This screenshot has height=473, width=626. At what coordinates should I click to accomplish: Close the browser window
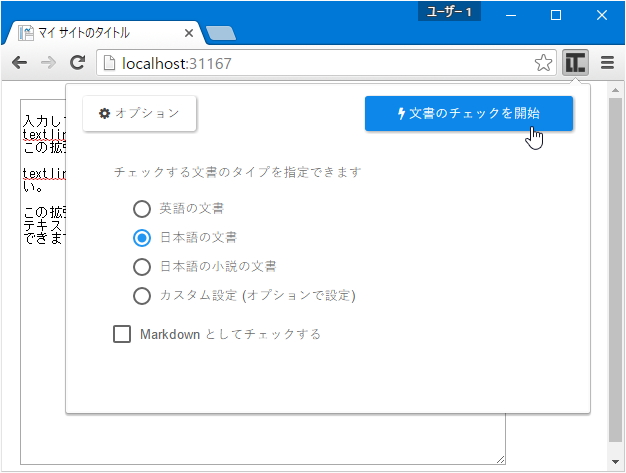click(601, 15)
